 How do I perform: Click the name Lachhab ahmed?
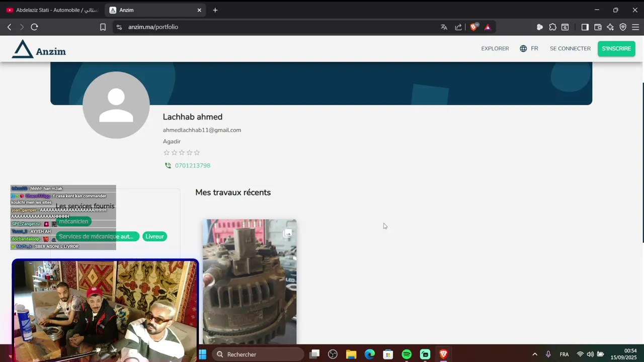[193, 117]
